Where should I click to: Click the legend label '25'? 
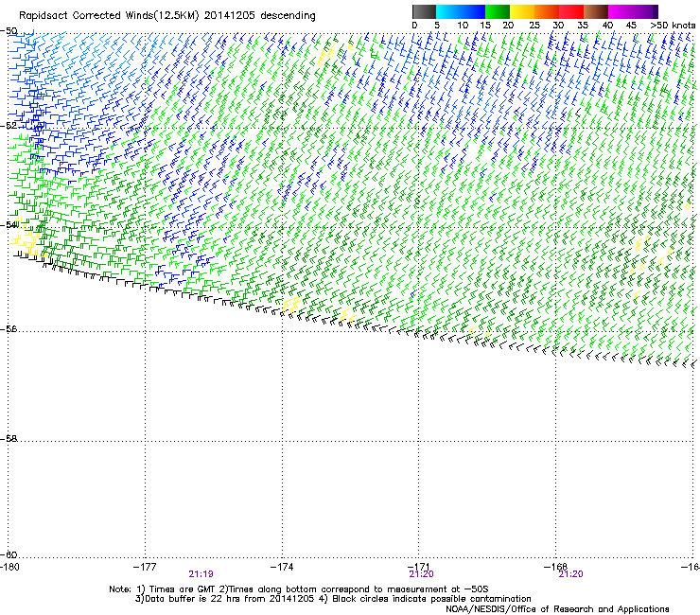click(534, 26)
